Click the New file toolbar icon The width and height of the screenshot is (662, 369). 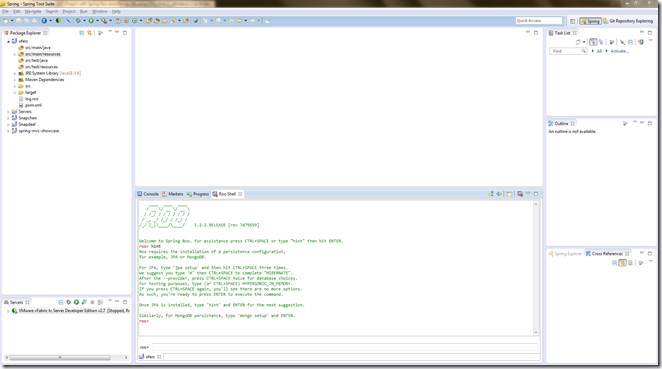[5, 21]
